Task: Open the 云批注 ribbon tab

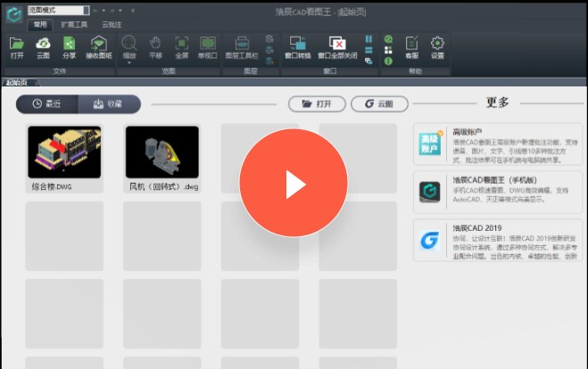Action: [x=112, y=25]
